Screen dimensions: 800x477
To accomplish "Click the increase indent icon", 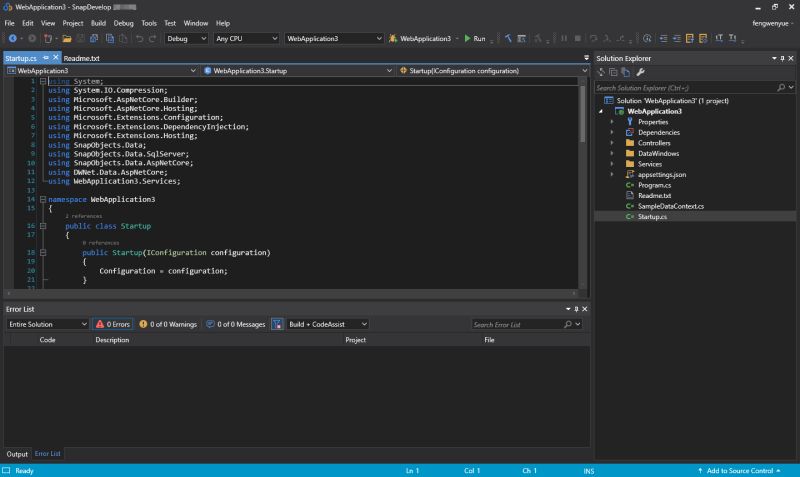I will point(677,38).
